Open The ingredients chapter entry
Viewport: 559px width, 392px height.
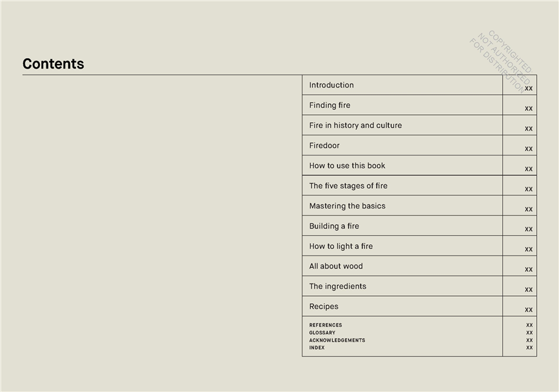click(338, 286)
